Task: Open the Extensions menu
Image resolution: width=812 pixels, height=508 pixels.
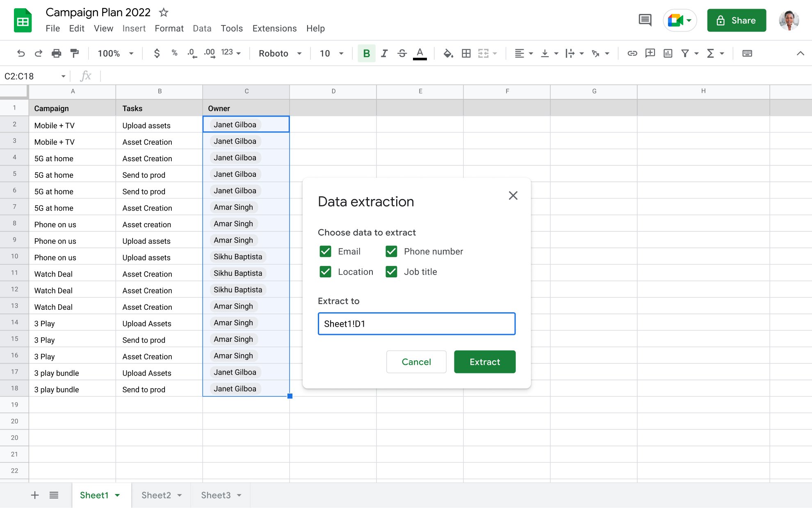Action: tap(274, 28)
